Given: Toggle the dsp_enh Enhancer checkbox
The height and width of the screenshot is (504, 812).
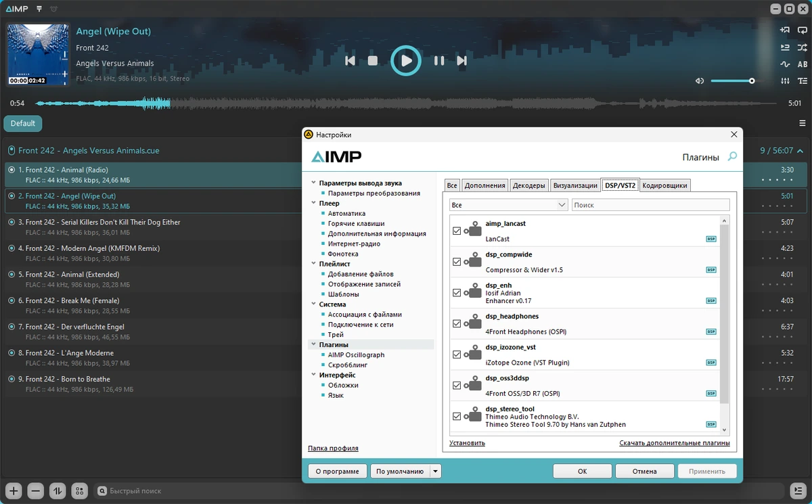Looking at the screenshot, I should click(457, 293).
